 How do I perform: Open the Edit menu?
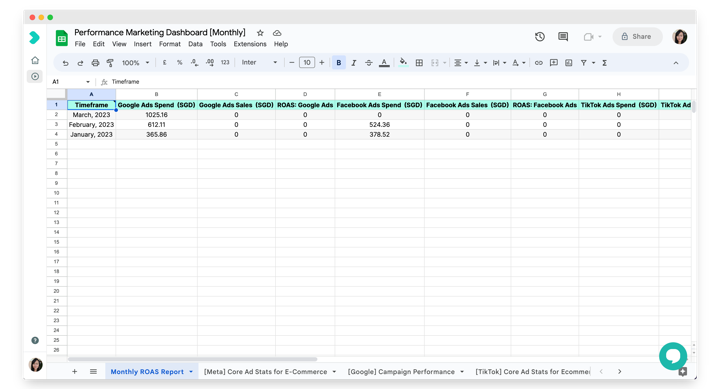pyautogui.click(x=99, y=44)
